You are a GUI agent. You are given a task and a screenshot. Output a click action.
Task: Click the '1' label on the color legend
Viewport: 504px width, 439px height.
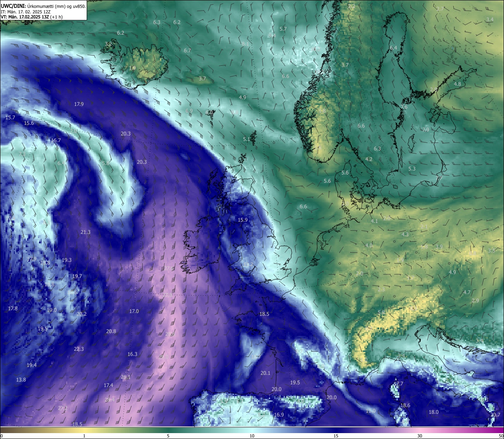pyautogui.click(x=84, y=436)
